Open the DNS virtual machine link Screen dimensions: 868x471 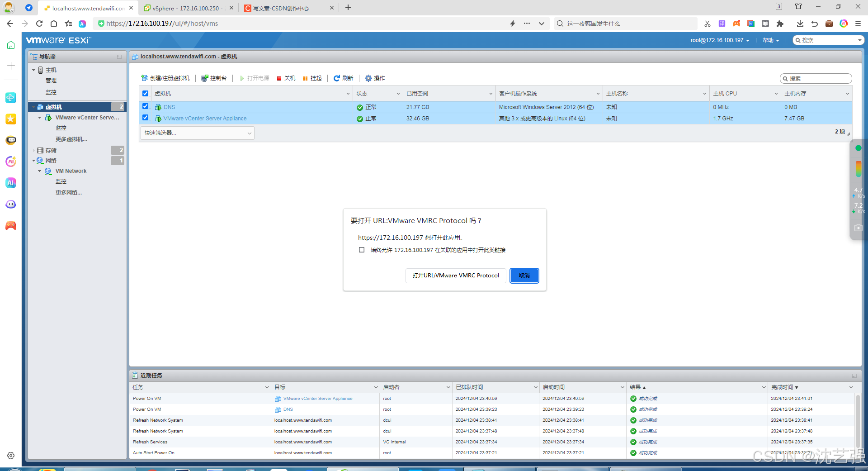(x=170, y=107)
